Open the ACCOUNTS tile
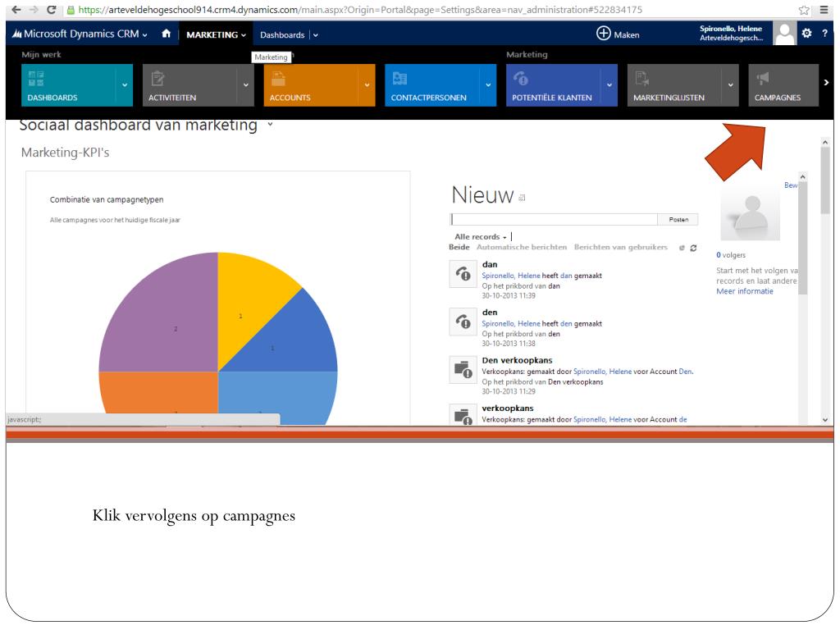Viewport: 840px width, 630px height. (311, 85)
